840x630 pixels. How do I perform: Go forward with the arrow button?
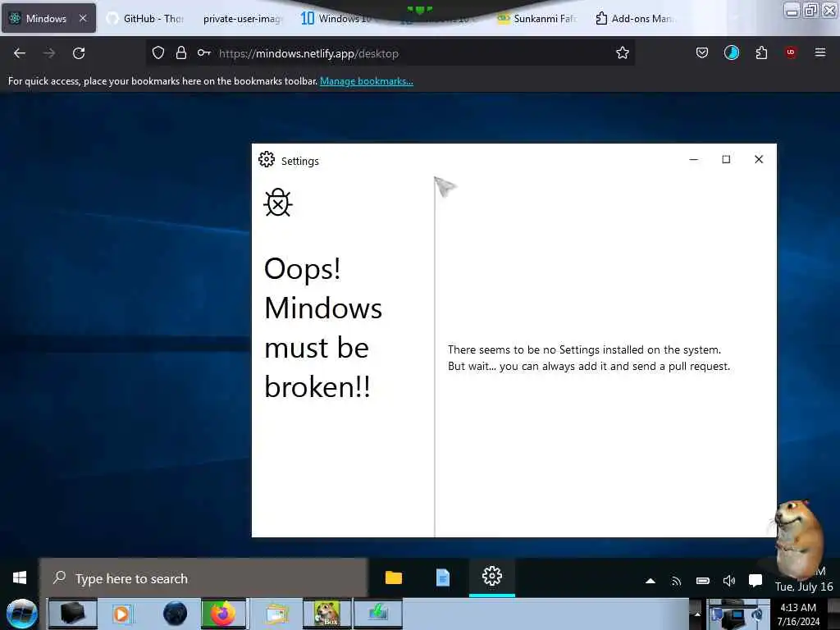(x=49, y=53)
